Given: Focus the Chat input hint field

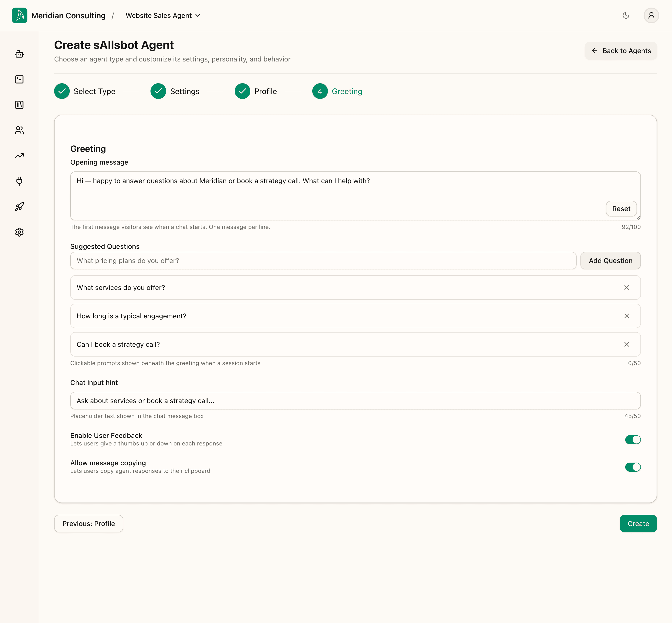Looking at the screenshot, I should point(355,400).
